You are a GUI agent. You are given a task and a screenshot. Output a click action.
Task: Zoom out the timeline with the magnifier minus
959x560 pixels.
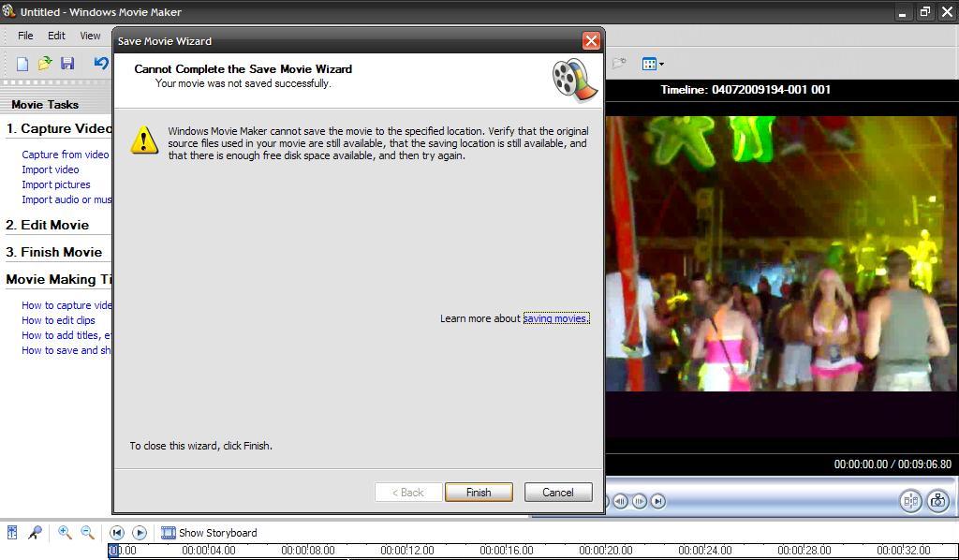(x=87, y=533)
